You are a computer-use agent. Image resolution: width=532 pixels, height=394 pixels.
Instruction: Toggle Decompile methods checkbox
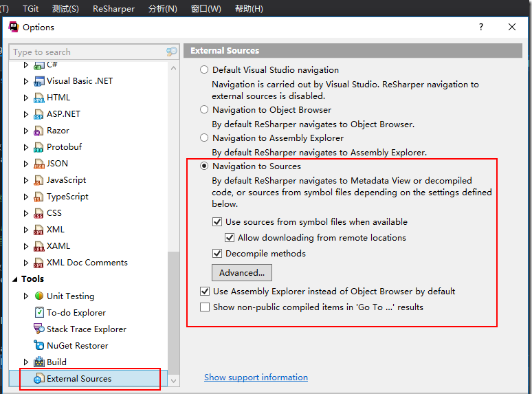click(217, 254)
